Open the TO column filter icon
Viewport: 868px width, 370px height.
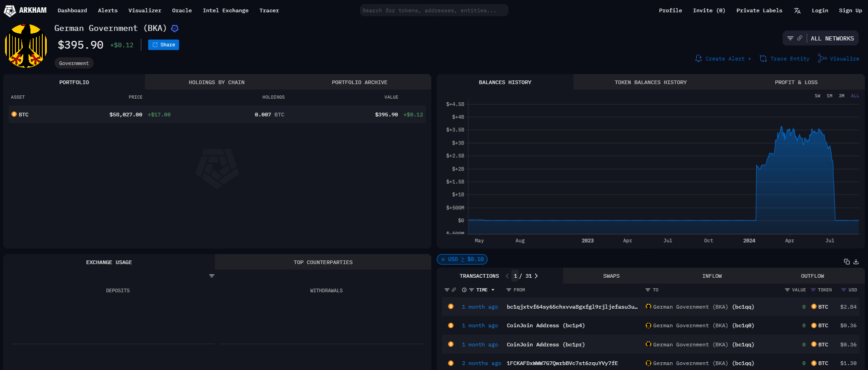click(648, 290)
